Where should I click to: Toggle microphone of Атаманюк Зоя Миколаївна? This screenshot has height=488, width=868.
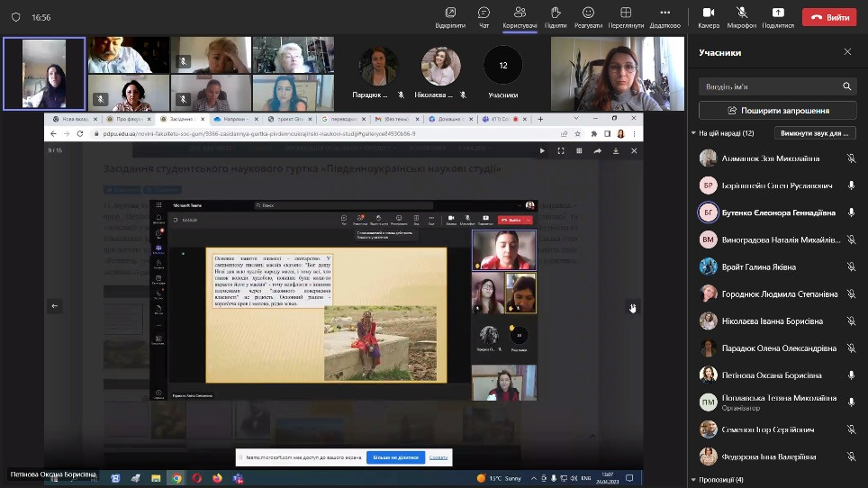click(851, 158)
